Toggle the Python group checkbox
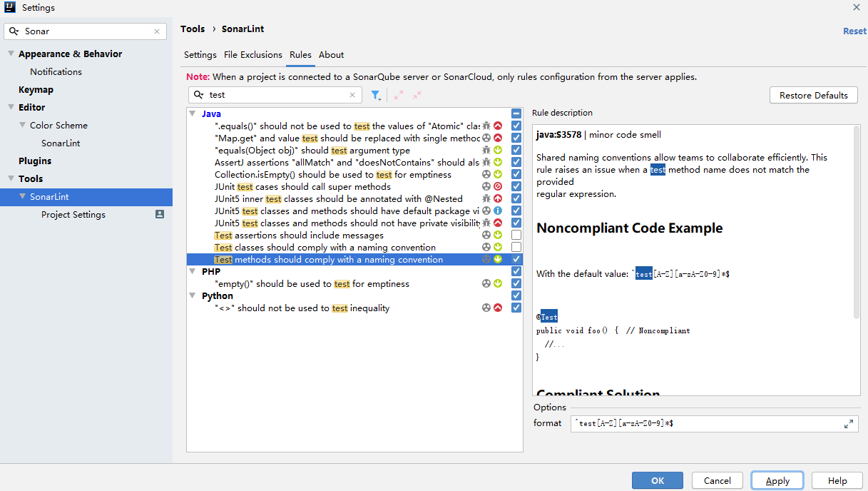The image size is (868, 491). click(516, 295)
